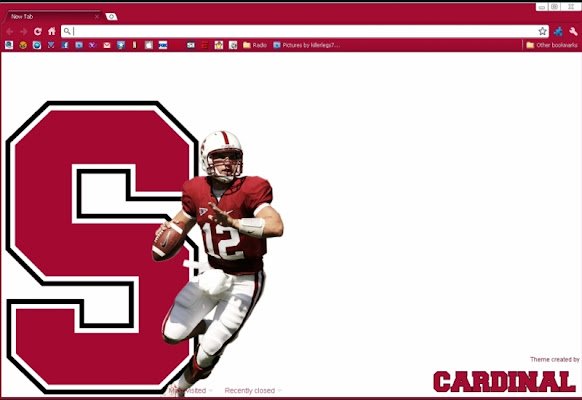The height and width of the screenshot is (400, 582).
Task: Open the orange face bookmark icon
Action: coord(23,45)
